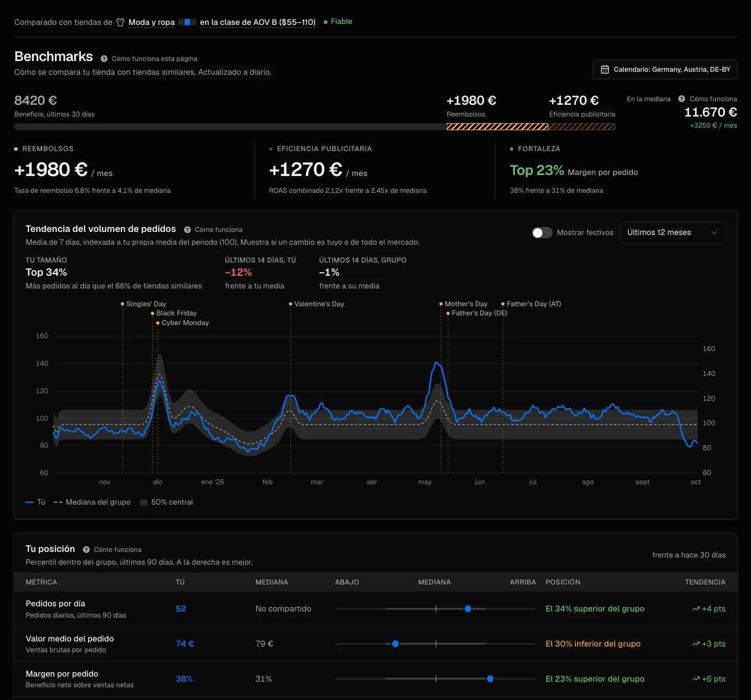This screenshot has height=700, width=751.
Task: Open the AOV B ($55–110) class selector
Action: (257, 22)
